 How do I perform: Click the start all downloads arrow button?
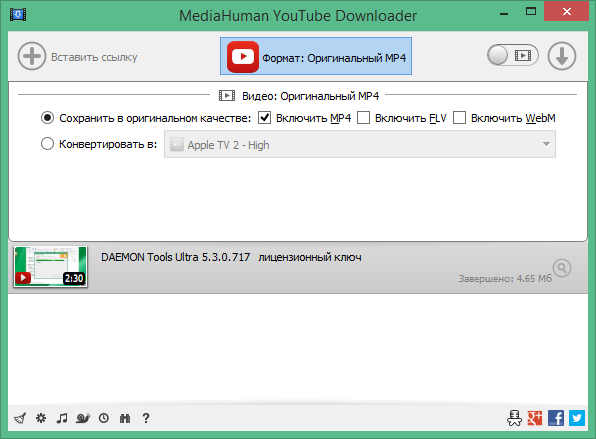[562, 56]
